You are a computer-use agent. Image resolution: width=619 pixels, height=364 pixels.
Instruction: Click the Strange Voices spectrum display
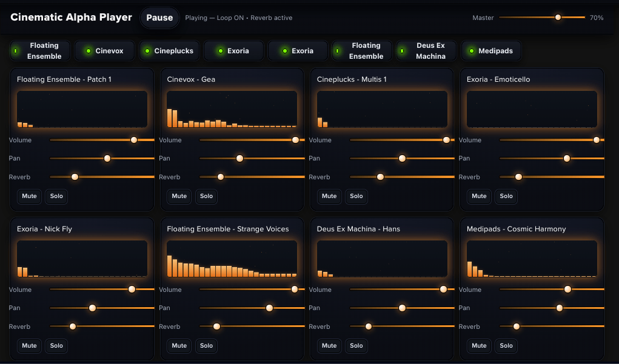[x=232, y=259]
